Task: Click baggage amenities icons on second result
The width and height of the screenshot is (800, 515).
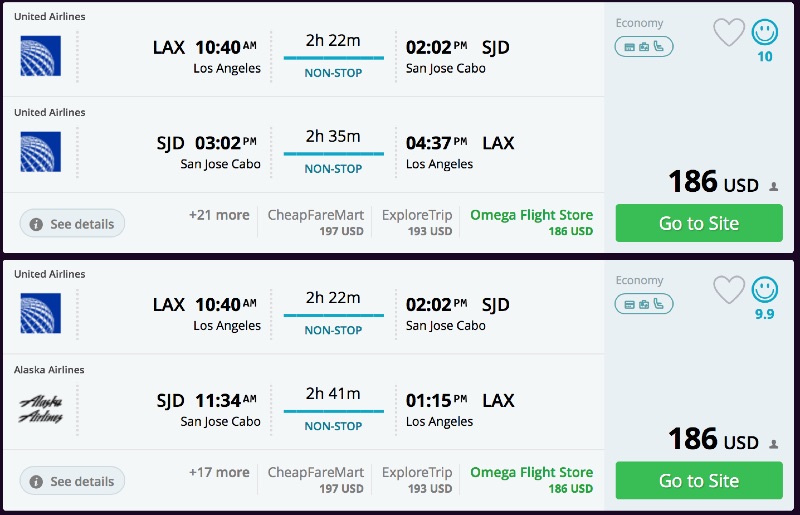Action: coord(643,304)
